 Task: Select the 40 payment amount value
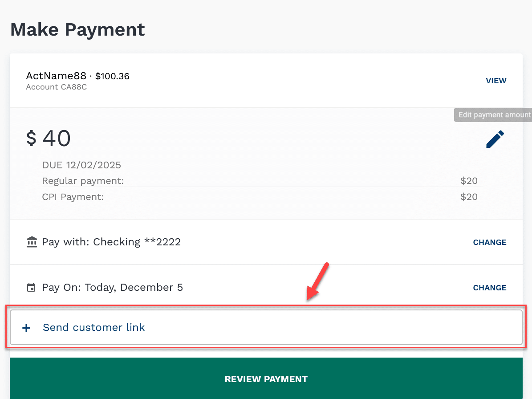pyautogui.click(x=57, y=138)
